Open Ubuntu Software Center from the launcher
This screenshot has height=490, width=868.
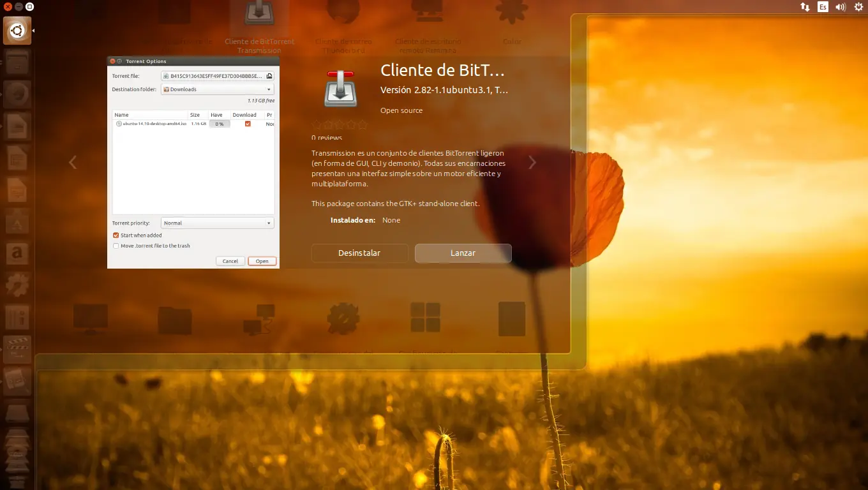tap(17, 223)
